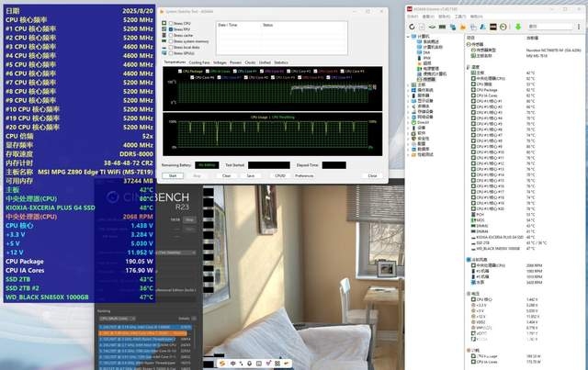Open Cinebench ranking type dropdown
Screen dimensions: 588x370
[x=117, y=319]
